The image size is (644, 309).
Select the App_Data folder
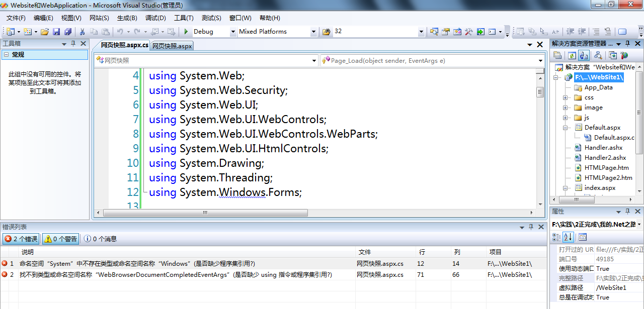pyautogui.click(x=598, y=87)
